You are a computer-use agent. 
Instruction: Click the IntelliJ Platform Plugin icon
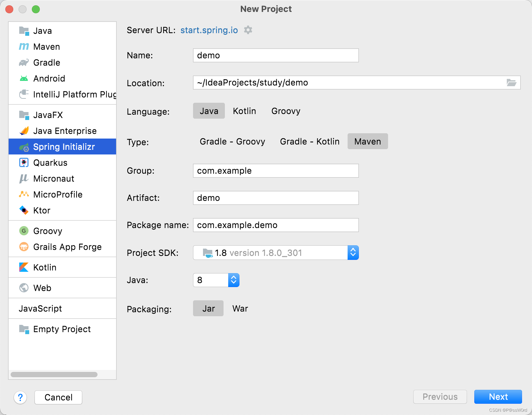(x=24, y=94)
